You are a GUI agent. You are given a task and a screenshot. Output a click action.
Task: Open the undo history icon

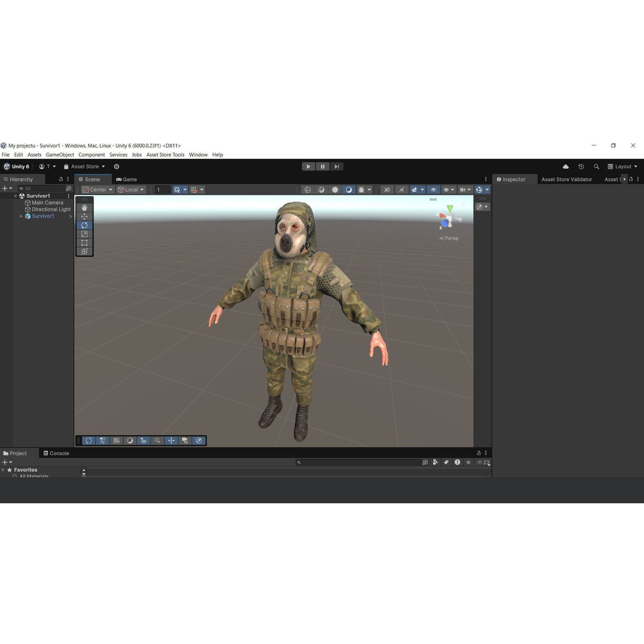[x=581, y=166]
